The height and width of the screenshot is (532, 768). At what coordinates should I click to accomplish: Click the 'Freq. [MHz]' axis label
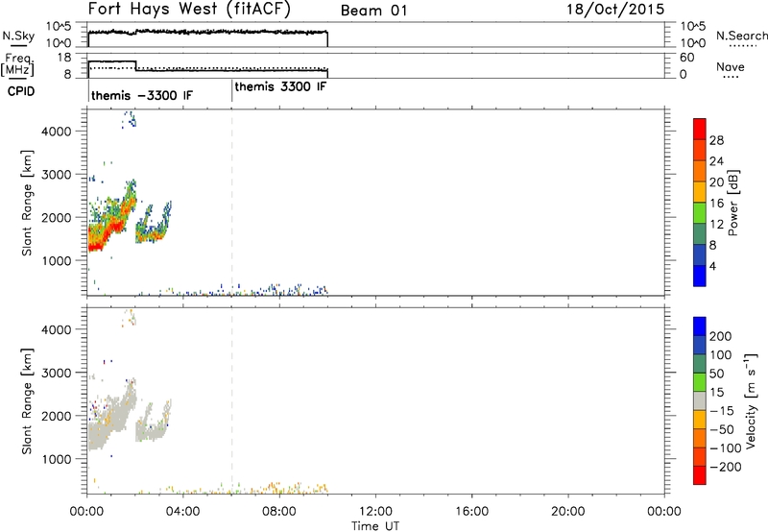(x=17, y=64)
